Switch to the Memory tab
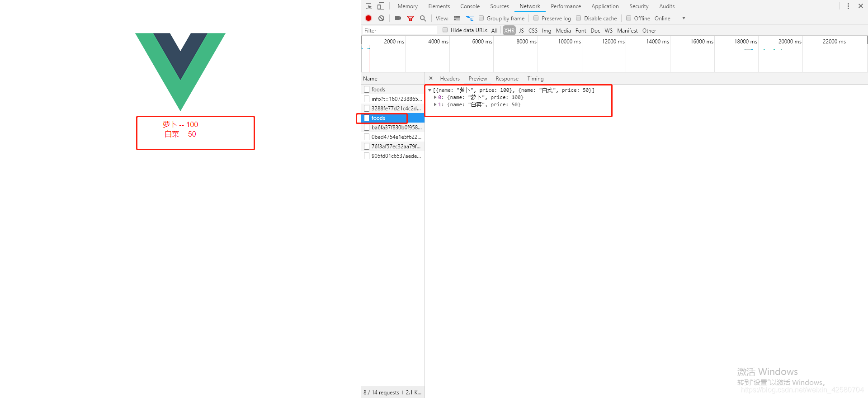The width and height of the screenshot is (868, 398). (x=407, y=6)
